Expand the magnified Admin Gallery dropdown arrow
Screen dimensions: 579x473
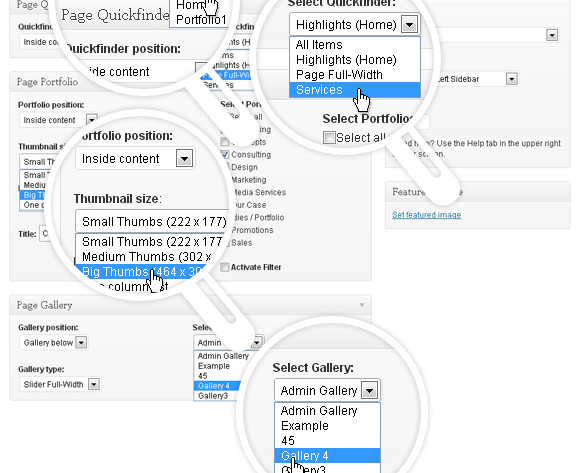coord(370,390)
